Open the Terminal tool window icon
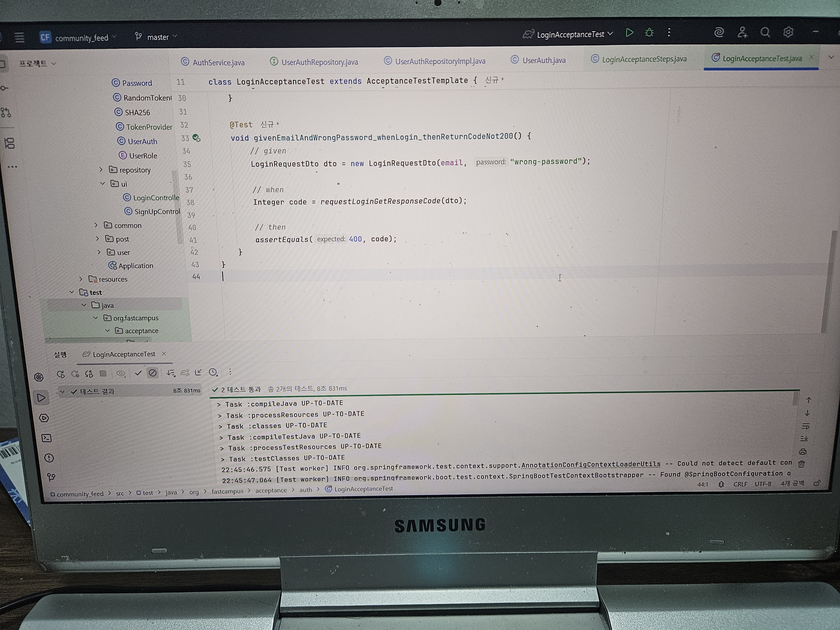 (46, 438)
